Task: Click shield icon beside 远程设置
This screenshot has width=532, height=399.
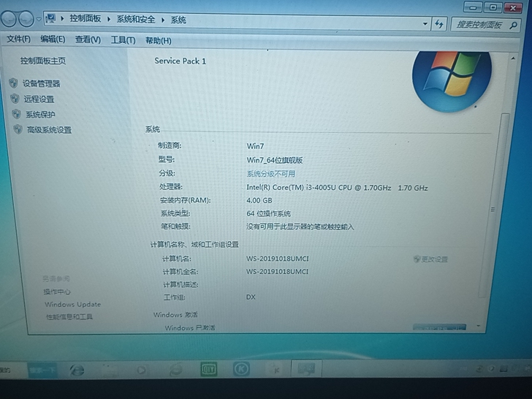Action: click(15, 99)
